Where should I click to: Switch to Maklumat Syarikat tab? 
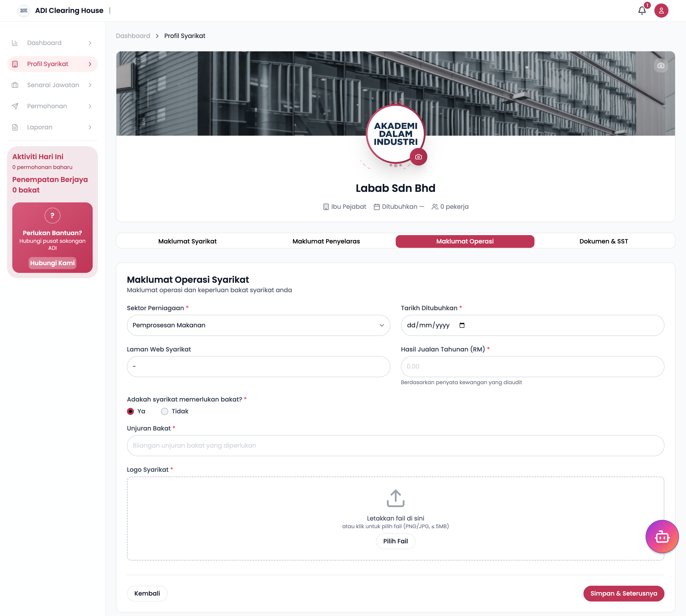pos(187,241)
